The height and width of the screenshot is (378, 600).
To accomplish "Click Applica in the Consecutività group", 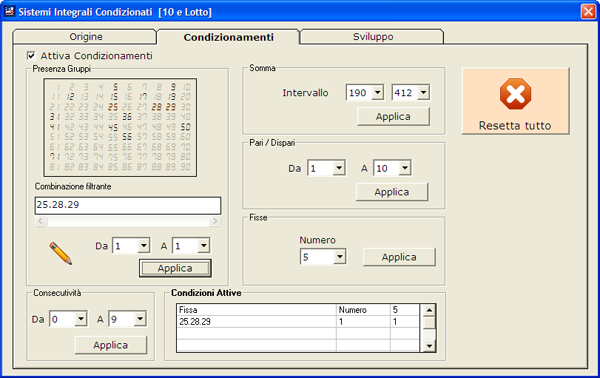I will (110, 345).
